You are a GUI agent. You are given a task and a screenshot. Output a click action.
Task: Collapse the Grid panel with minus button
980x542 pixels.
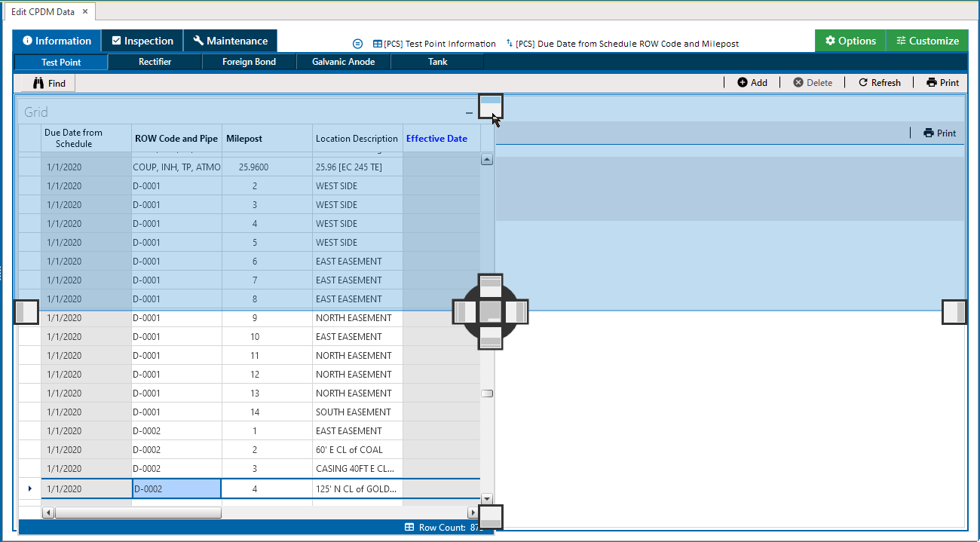(x=469, y=113)
